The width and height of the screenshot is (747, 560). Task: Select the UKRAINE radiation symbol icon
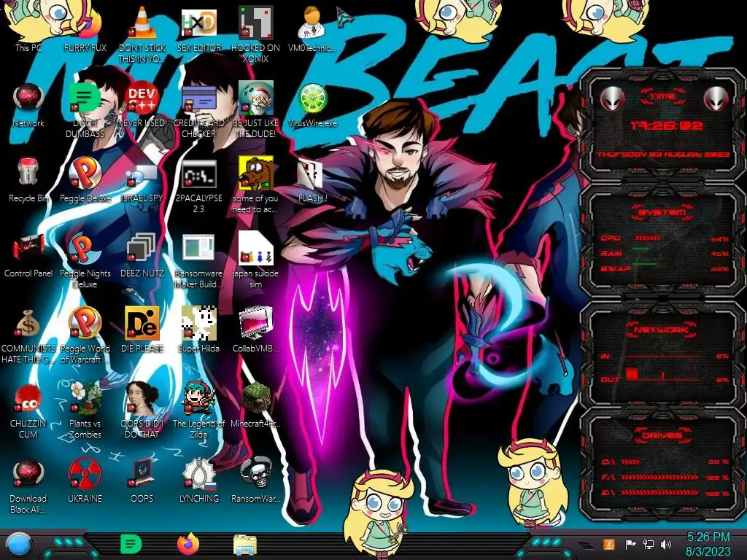85,481
